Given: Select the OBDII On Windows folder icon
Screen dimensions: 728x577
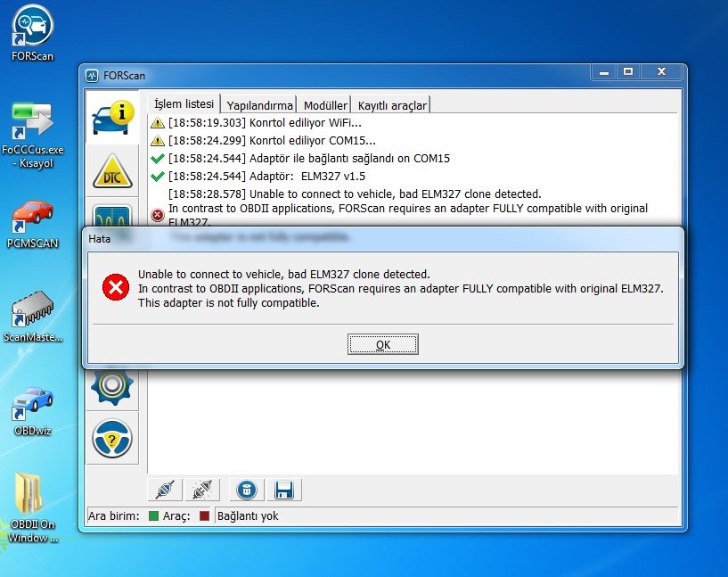Looking at the screenshot, I should (x=32, y=507).
